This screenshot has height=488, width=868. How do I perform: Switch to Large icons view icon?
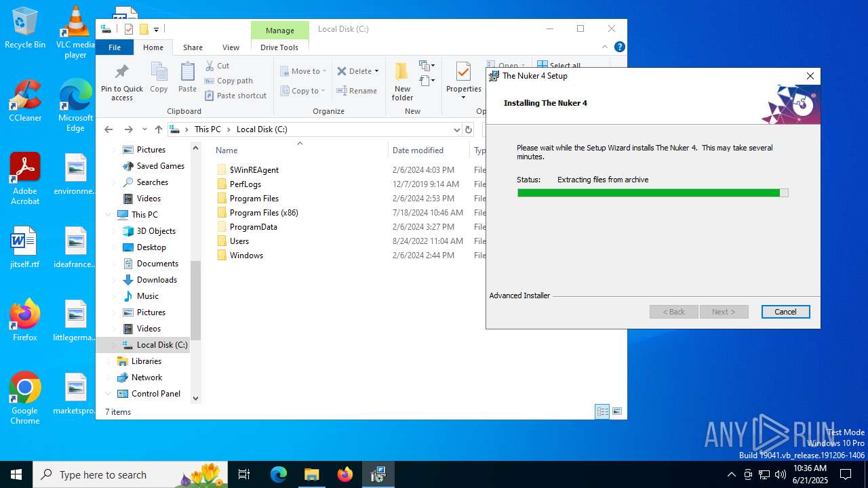(617, 411)
